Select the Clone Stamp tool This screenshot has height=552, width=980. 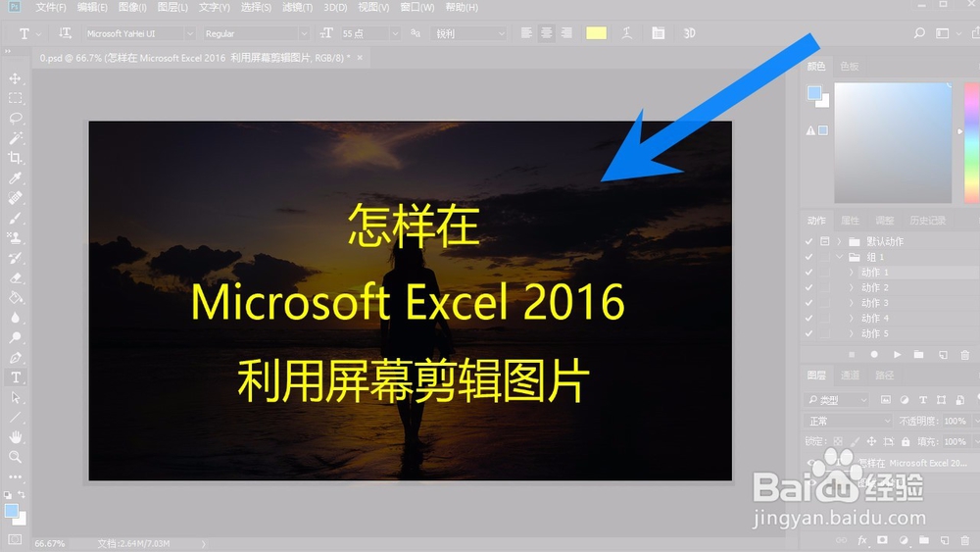15,238
